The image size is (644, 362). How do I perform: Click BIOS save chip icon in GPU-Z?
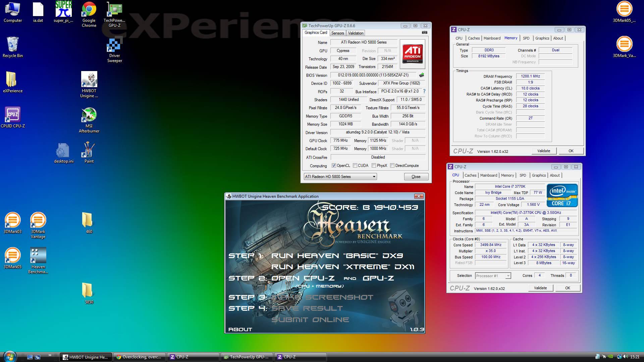coord(422,75)
